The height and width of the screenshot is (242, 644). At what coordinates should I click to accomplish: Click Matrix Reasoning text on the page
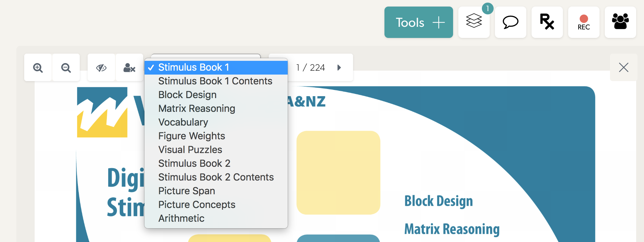click(452, 229)
